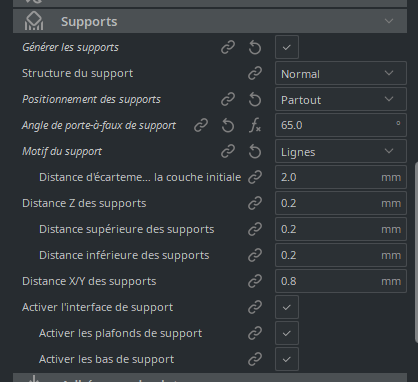Image resolution: width=418 pixels, height=382 pixels.
Task: Click the Distance supérieure des supports field
Action: pos(341,229)
